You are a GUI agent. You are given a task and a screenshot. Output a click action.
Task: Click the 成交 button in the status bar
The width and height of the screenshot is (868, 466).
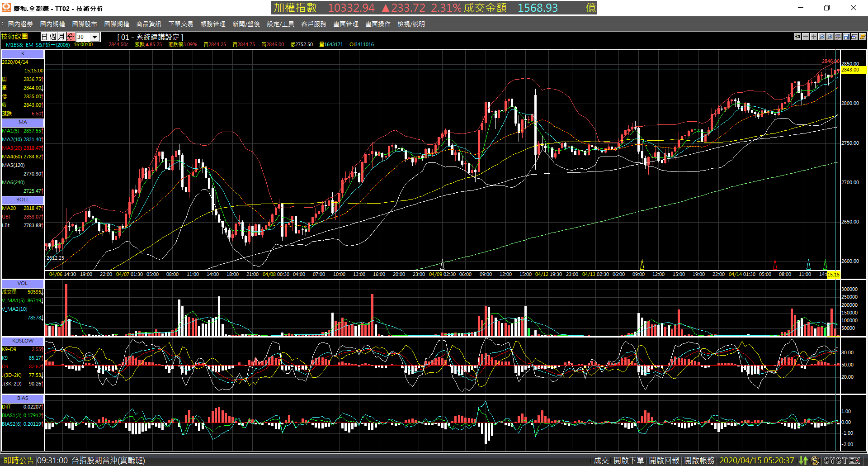pyautogui.click(x=601, y=461)
